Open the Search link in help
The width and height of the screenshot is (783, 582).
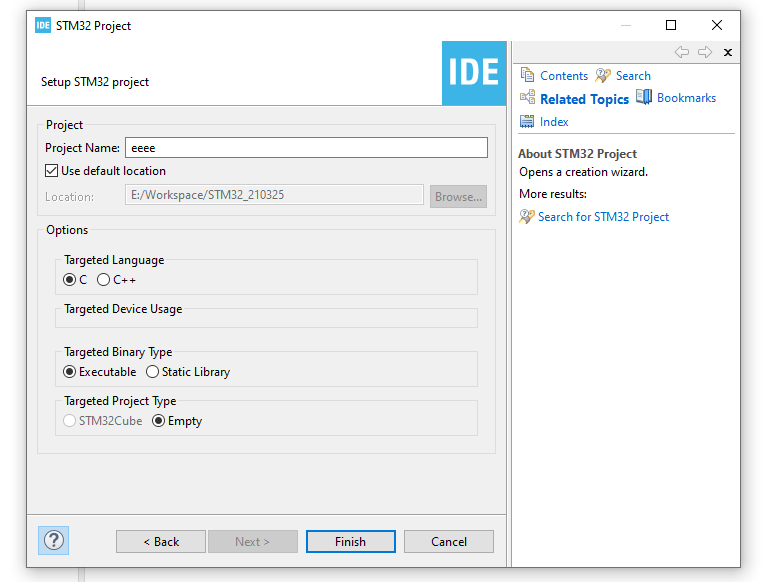[x=633, y=76]
